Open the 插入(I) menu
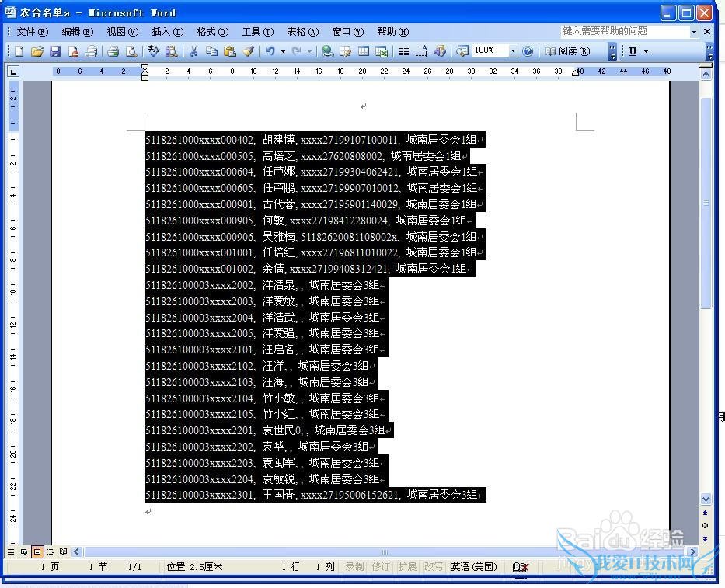This screenshot has height=588, width=725. 167,32
